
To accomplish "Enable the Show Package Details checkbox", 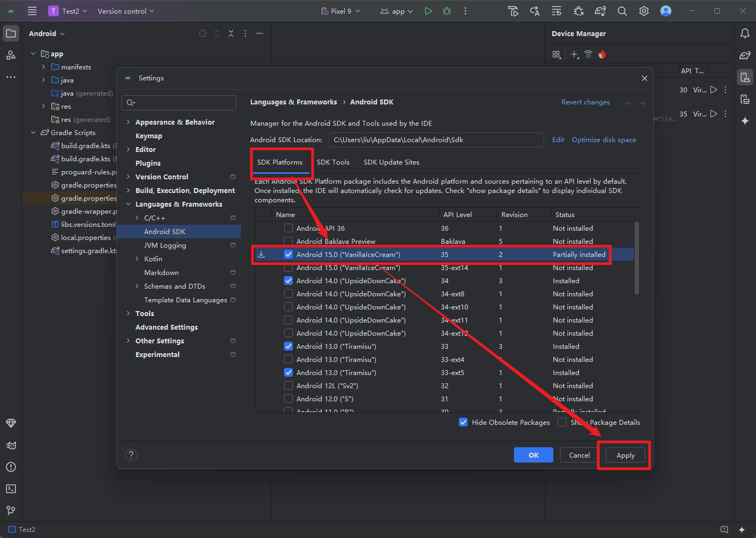I will (562, 423).
